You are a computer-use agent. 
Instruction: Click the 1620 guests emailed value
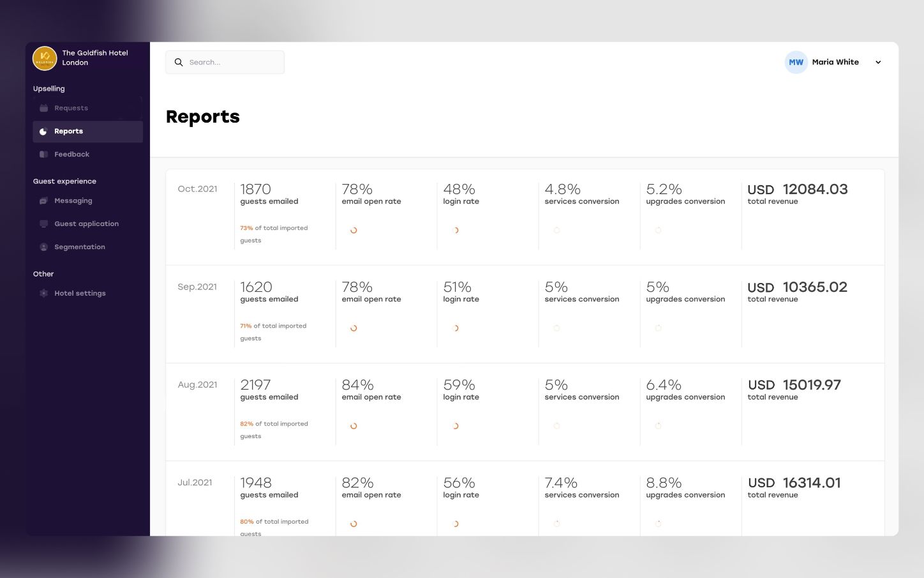[x=257, y=287]
